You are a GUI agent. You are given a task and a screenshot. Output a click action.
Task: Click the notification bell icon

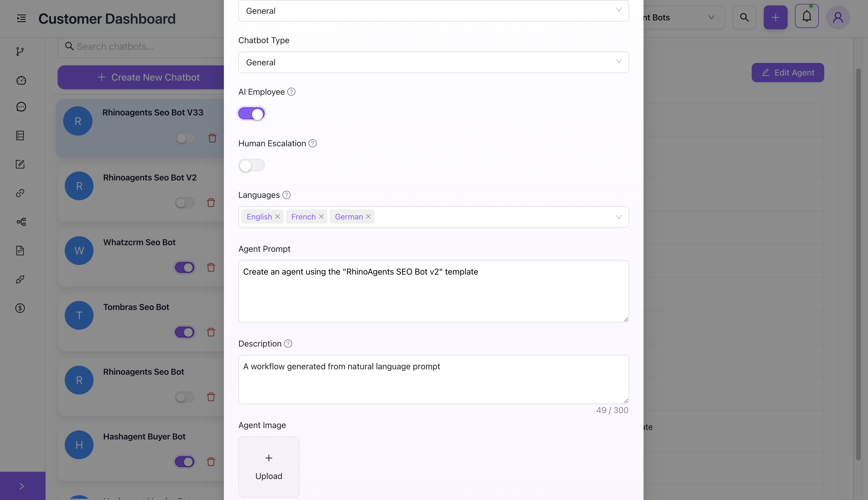[807, 16]
